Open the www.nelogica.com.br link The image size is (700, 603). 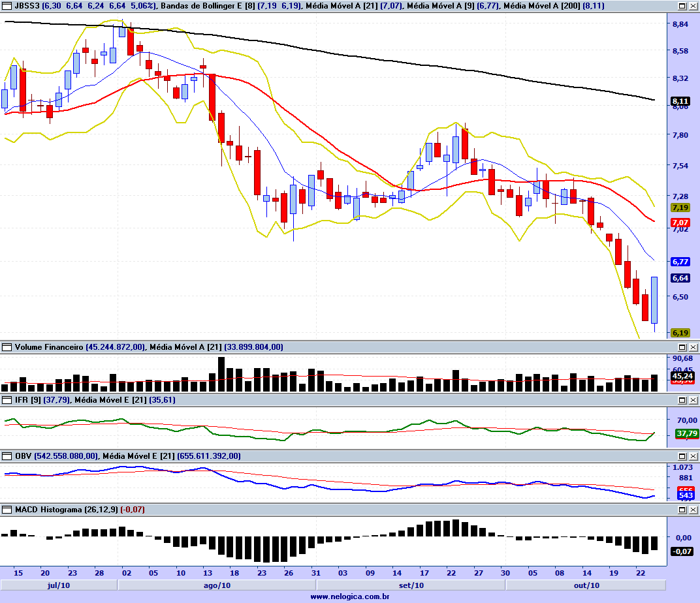(x=350, y=596)
